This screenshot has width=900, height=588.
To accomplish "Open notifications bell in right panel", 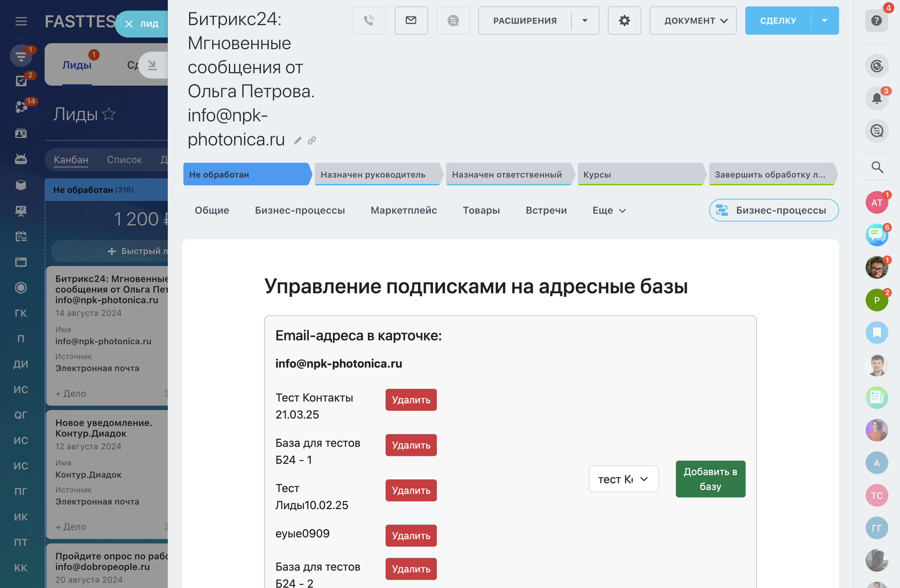I will (x=876, y=99).
